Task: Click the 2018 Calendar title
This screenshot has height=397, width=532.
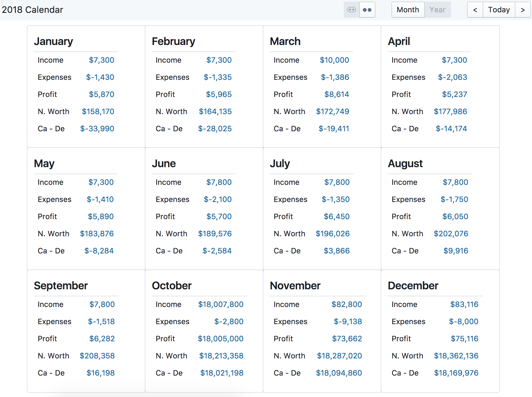Action: click(x=32, y=10)
